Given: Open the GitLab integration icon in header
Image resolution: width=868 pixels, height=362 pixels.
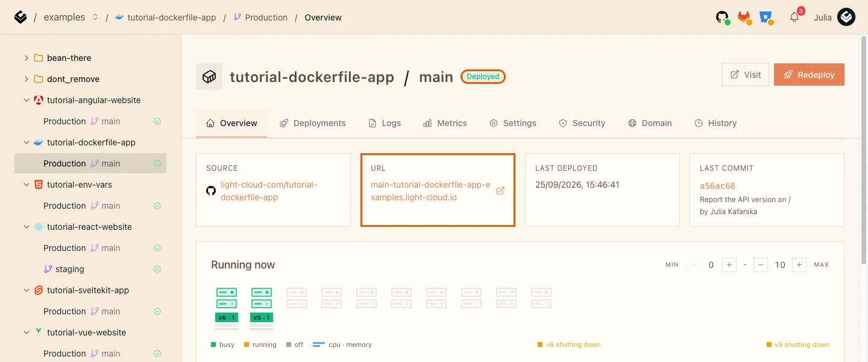Looking at the screenshot, I should pyautogui.click(x=745, y=17).
